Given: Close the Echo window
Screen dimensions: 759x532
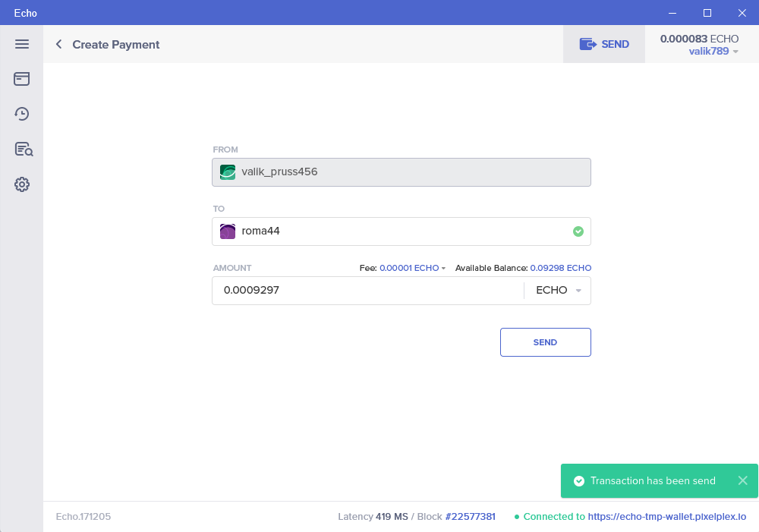Looking at the screenshot, I should coord(742,13).
